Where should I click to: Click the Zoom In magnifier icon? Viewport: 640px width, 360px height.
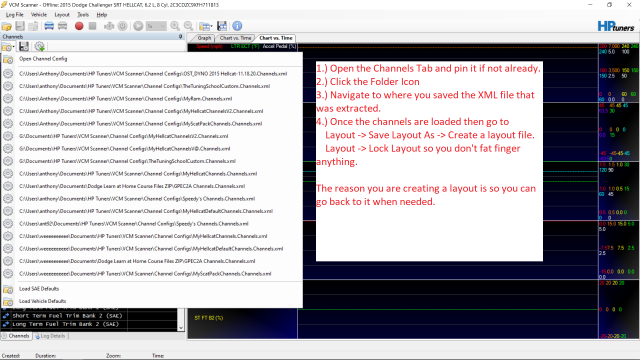click(175, 26)
